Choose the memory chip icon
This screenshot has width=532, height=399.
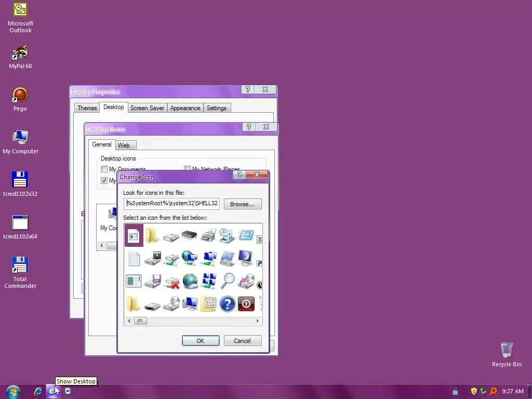click(x=189, y=235)
